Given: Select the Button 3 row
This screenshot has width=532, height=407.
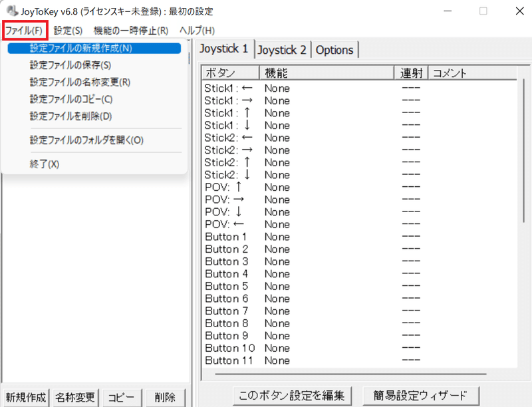Looking at the screenshot, I should tap(360, 261).
